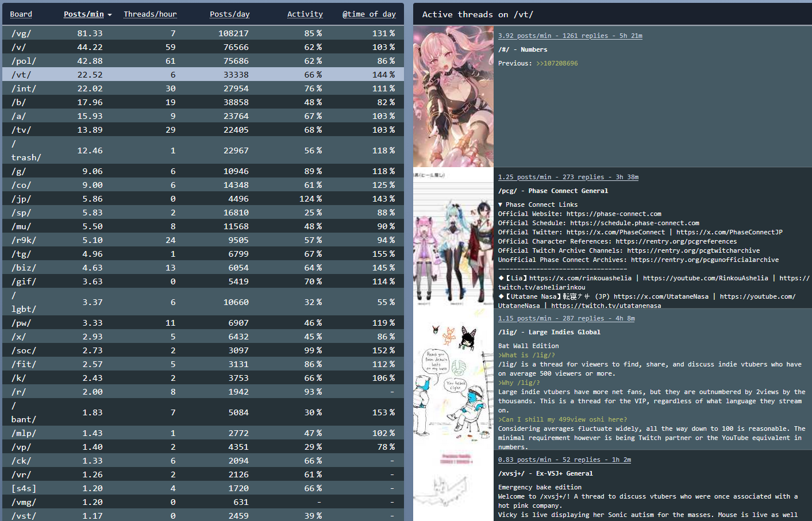The image size is (812, 521).
Task: Click the "Bat Wall Edition" subtitle text
Action: point(528,346)
